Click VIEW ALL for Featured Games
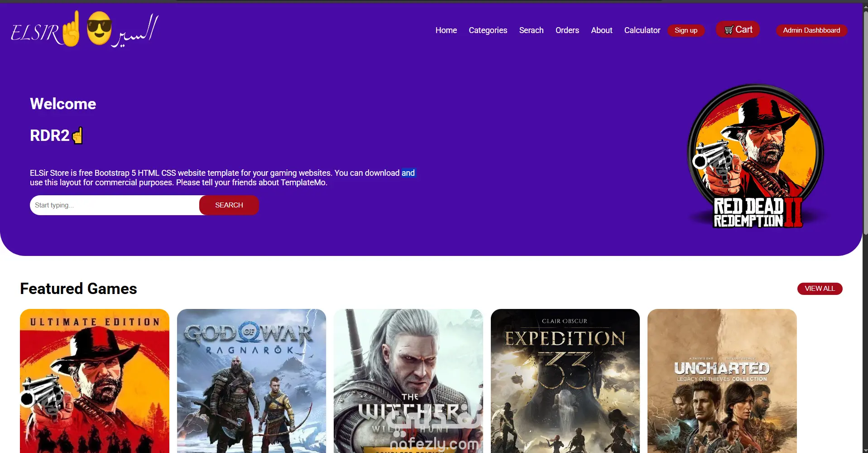 click(x=820, y=289)
